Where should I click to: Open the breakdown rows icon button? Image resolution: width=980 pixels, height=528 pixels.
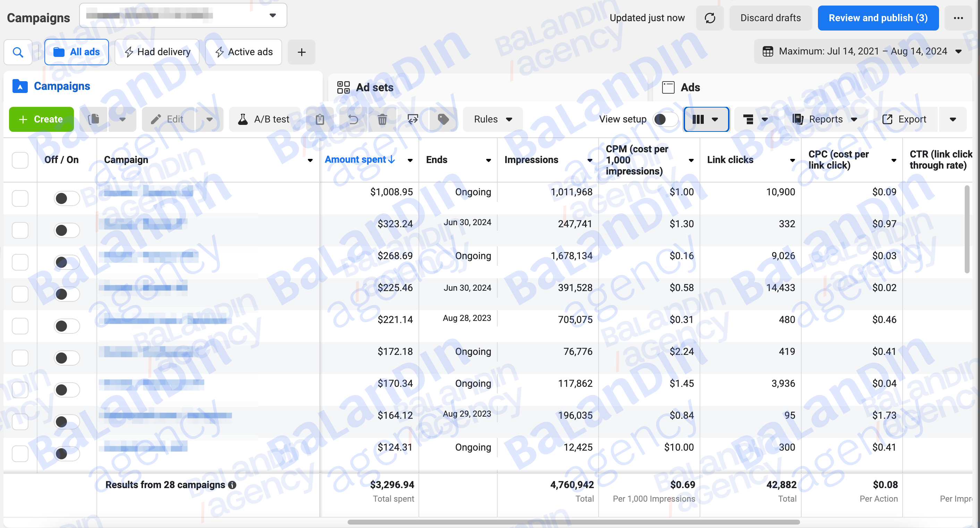[x=755, y=119]
